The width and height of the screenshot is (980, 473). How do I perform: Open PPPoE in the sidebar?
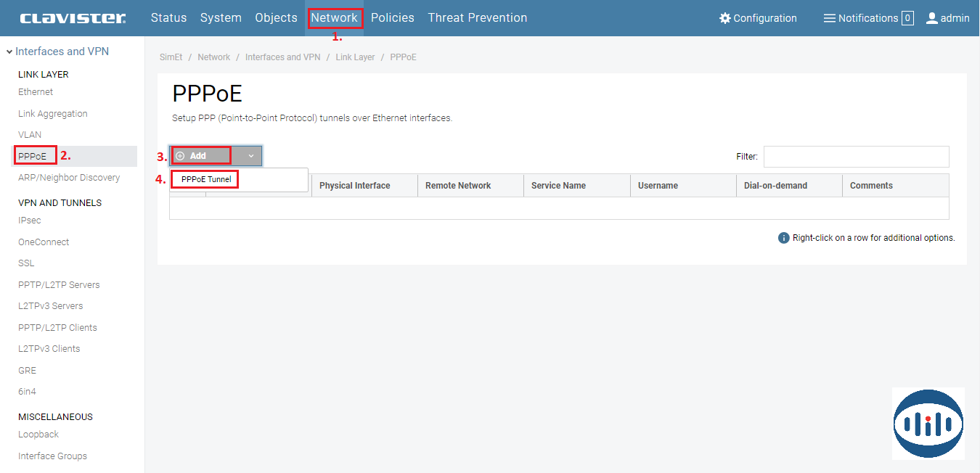click(x=33, y=156)
